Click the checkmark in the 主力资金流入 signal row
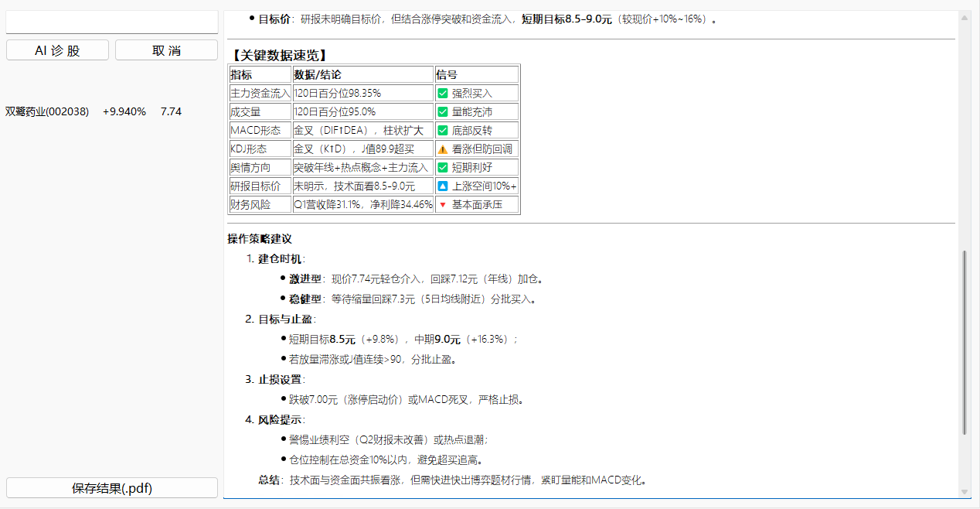The image size is (980, 509). pyautogui.click(x=442, y=93)
